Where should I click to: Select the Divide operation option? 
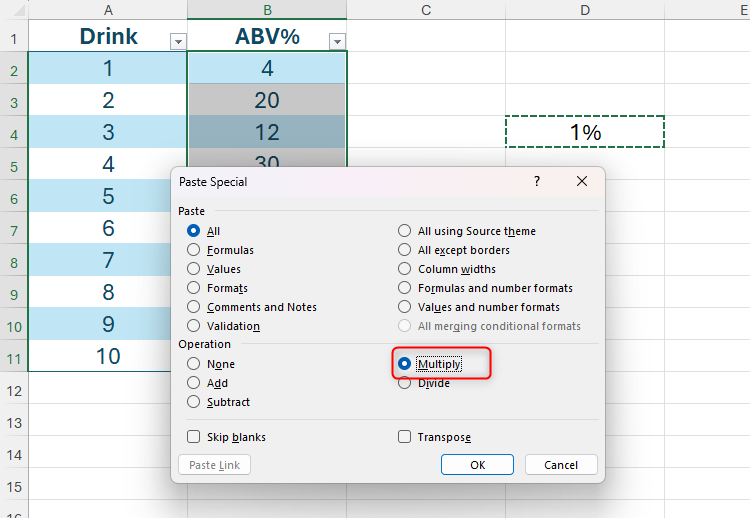(x=405, y=383)
